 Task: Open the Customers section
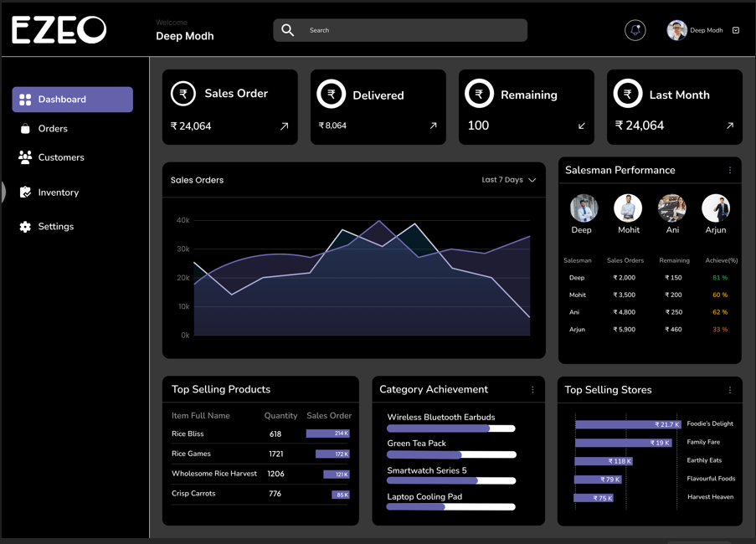click(x=60, y=157)
